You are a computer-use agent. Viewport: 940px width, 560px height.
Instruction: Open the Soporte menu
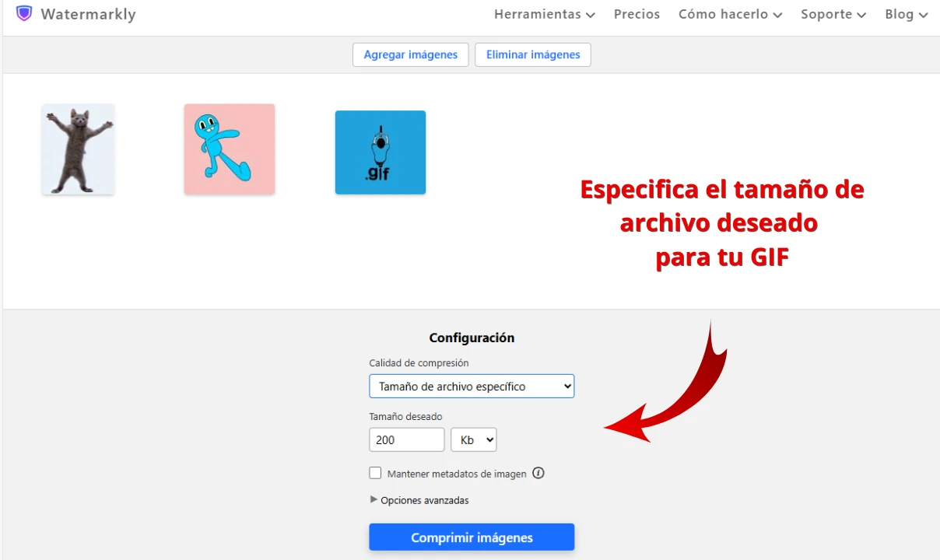833,14
